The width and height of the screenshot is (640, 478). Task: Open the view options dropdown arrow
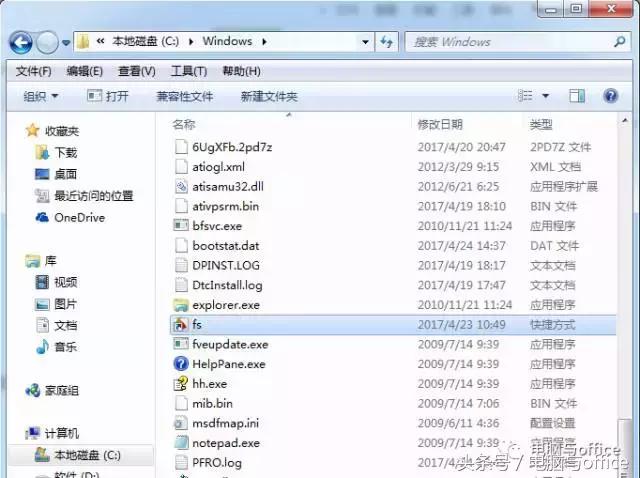(545, 96)
